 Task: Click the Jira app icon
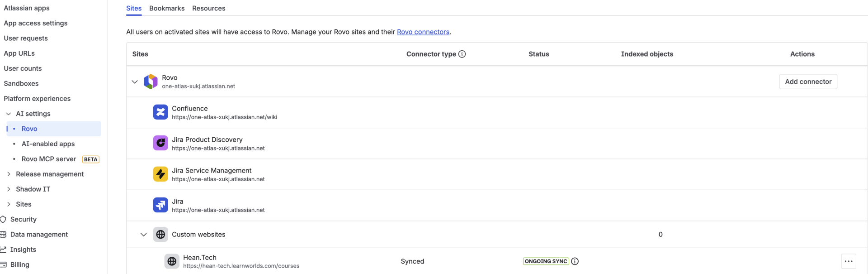click(160, 205)
